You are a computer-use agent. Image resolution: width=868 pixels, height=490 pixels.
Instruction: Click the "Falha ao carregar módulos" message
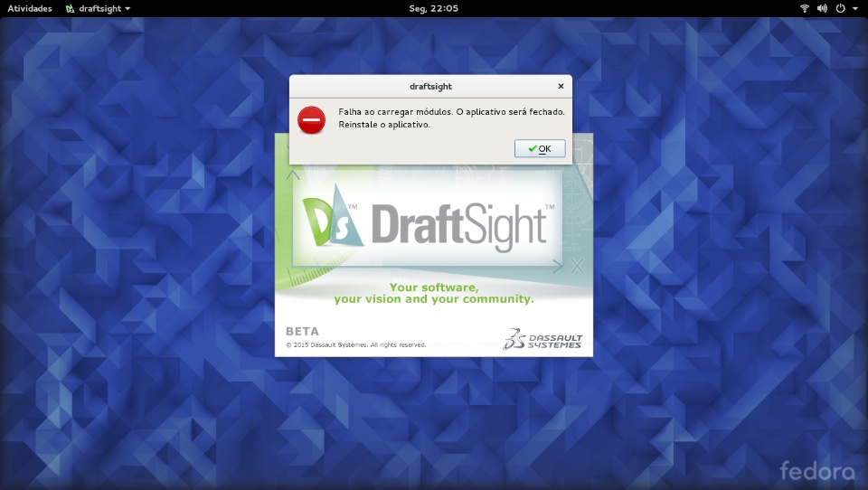(451, 112)
